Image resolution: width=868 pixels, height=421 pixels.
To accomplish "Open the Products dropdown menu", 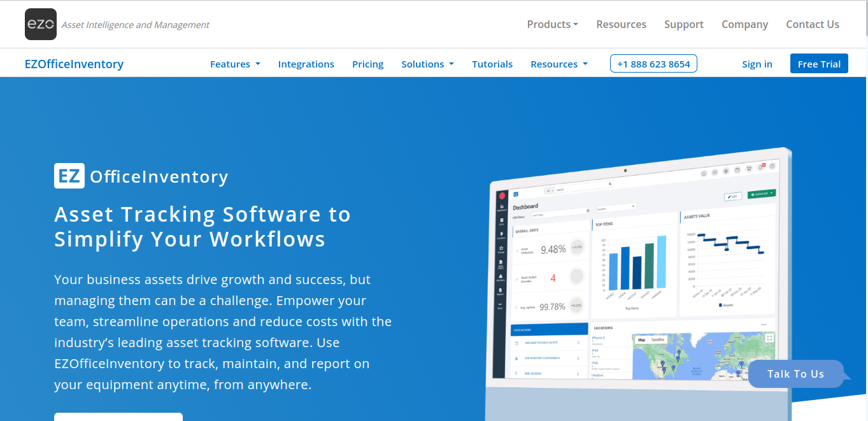I will (x=552, y=24).
